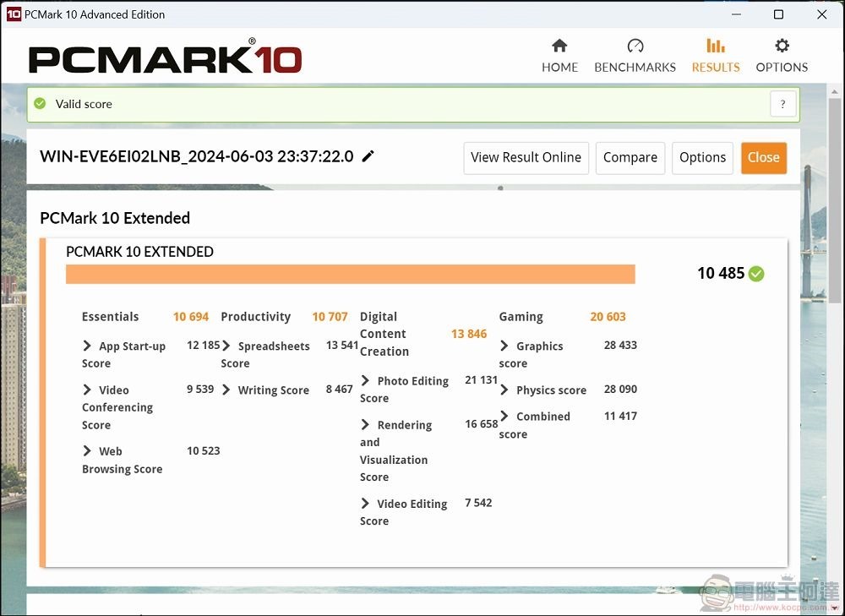The width and height of the screenshot is (845, 616).
Task: Expand Graphics score details
Action: (504, 346)
